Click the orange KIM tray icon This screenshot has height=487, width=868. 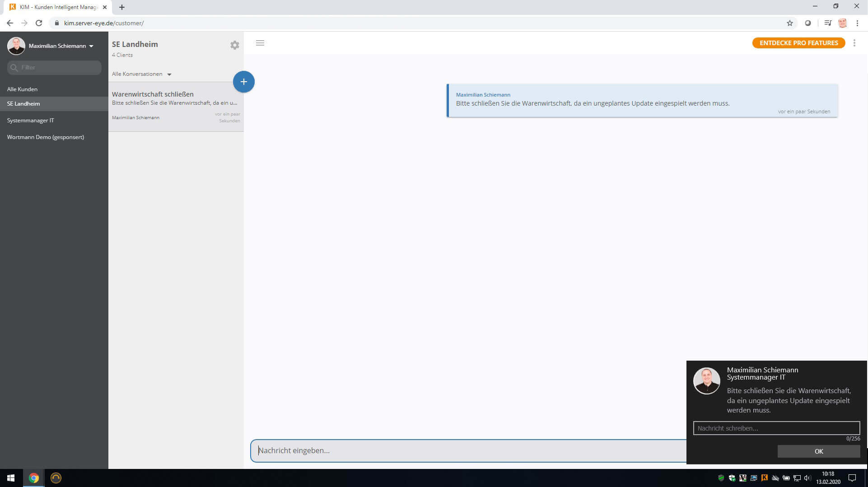(764, 478)
